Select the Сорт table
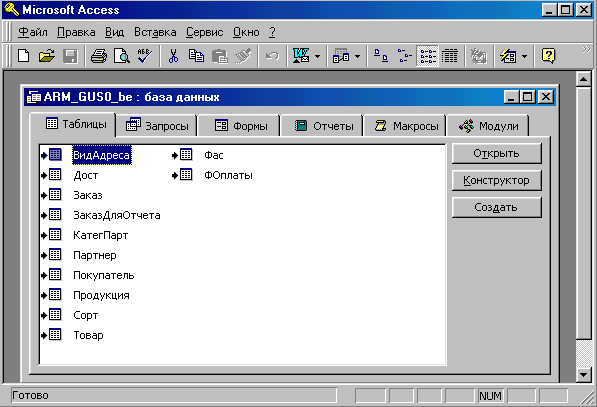The height and width of the screenshot is (407, 597). point(86,315)
